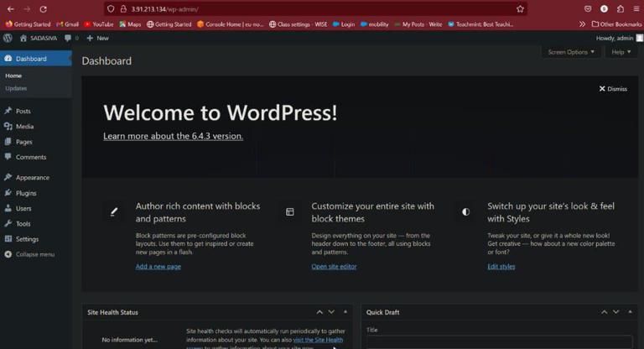
Task: Click the Quick Draft Title input field
Action: pyautogui.click(x=499, y=342)
